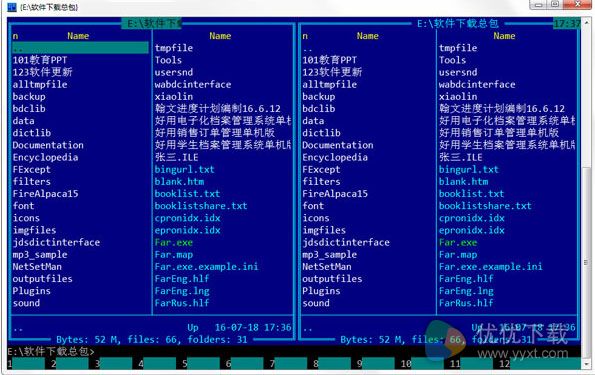Select Encyclopedia folder in left panel
The width and height of the screenshot is (595, 375).
(x=45, y=157)
